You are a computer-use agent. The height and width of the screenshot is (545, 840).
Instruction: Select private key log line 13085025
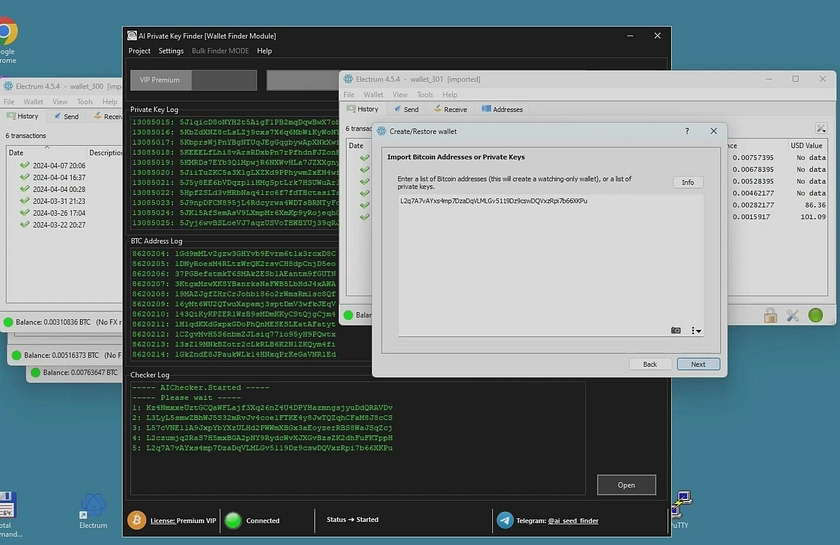235,223
